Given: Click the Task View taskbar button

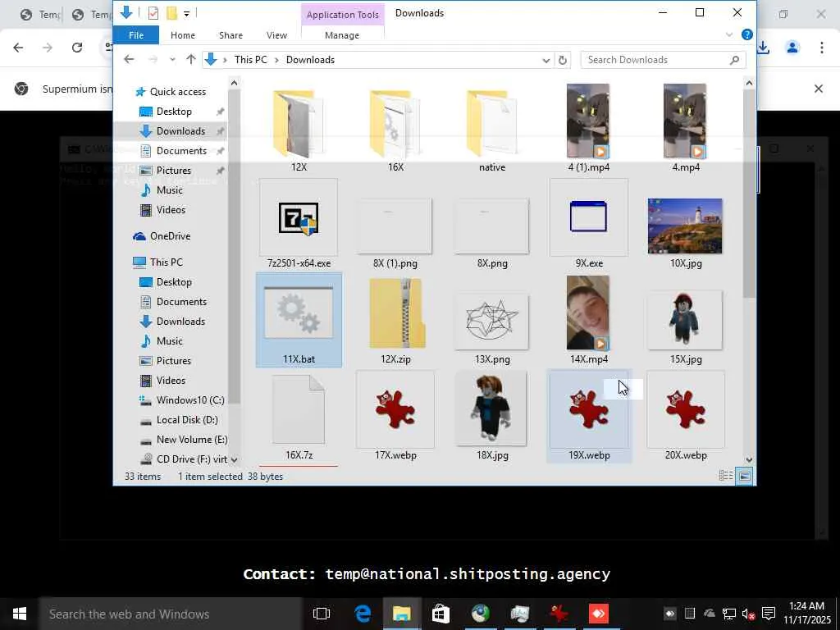Looking at the screenshot, I should coord(322,614).
